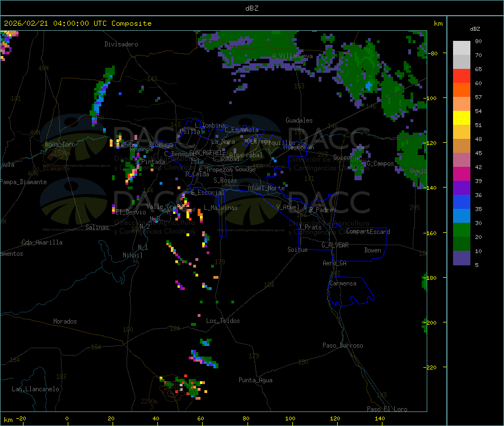
Task: Select the green 30 dBZ legend swatch
Action: [461, 230]
